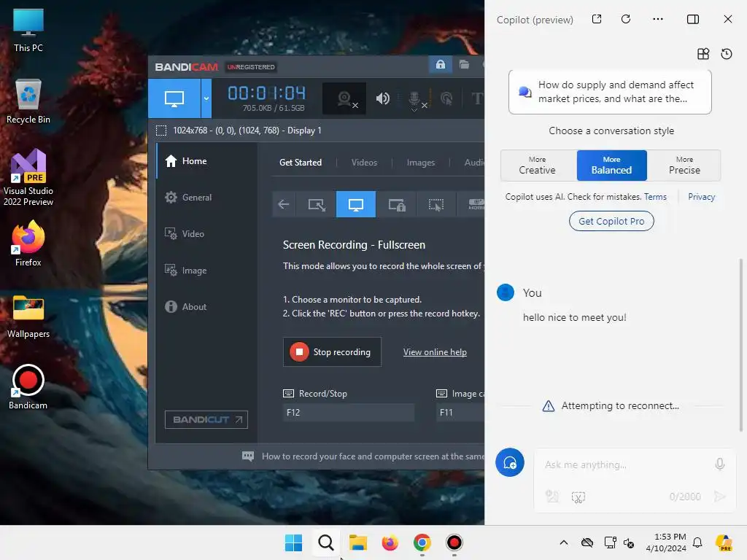Viewport: 747px width, 560px height.
Task: Open taskbar Search
Action: (326, 542)
